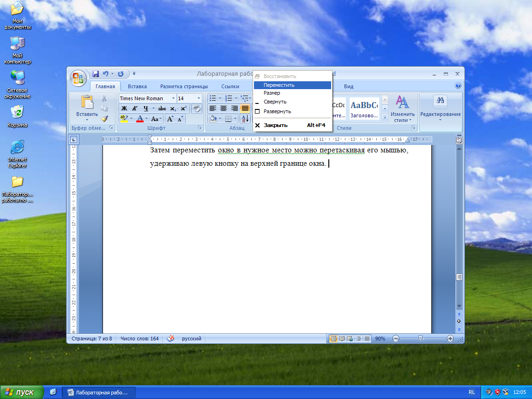Choose Размер in the system menu
Image resolution: width=532 pixels, height=399 pixels.
[292, 93]
